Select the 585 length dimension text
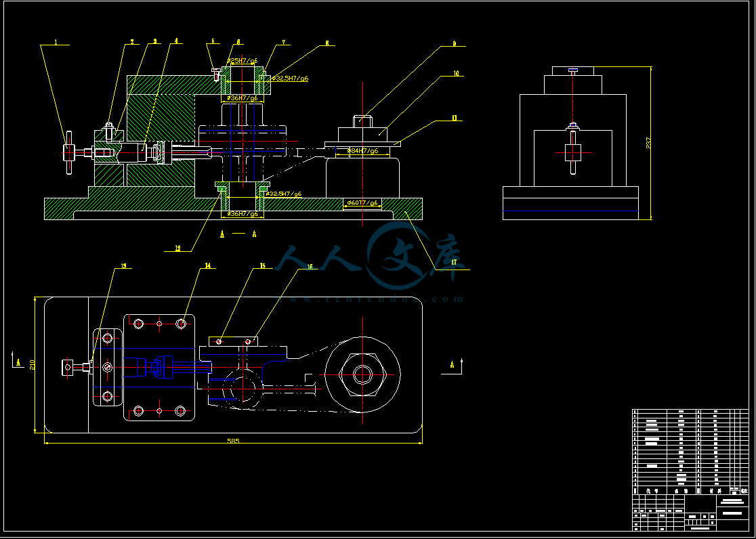 pyautogui.click(x=233, y=441)
